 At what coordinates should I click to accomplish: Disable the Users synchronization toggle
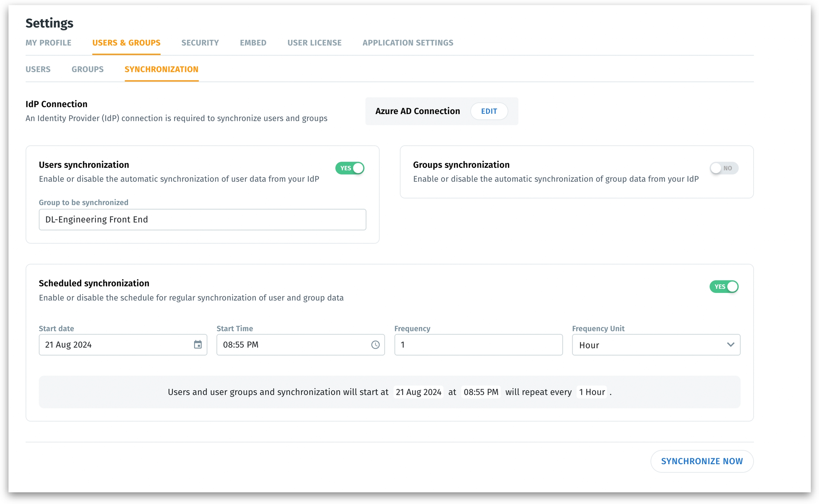pos(350,168)
